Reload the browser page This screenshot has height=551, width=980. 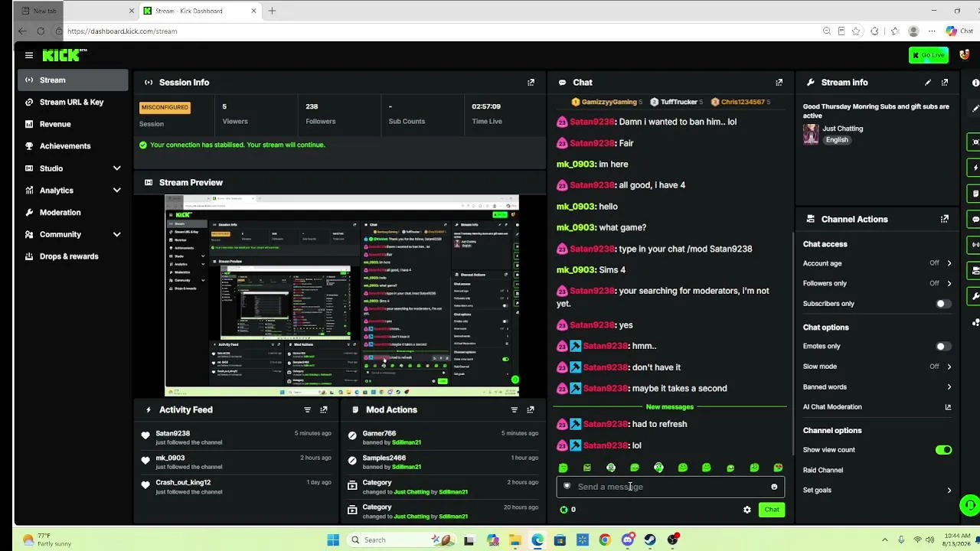(41, 31)
